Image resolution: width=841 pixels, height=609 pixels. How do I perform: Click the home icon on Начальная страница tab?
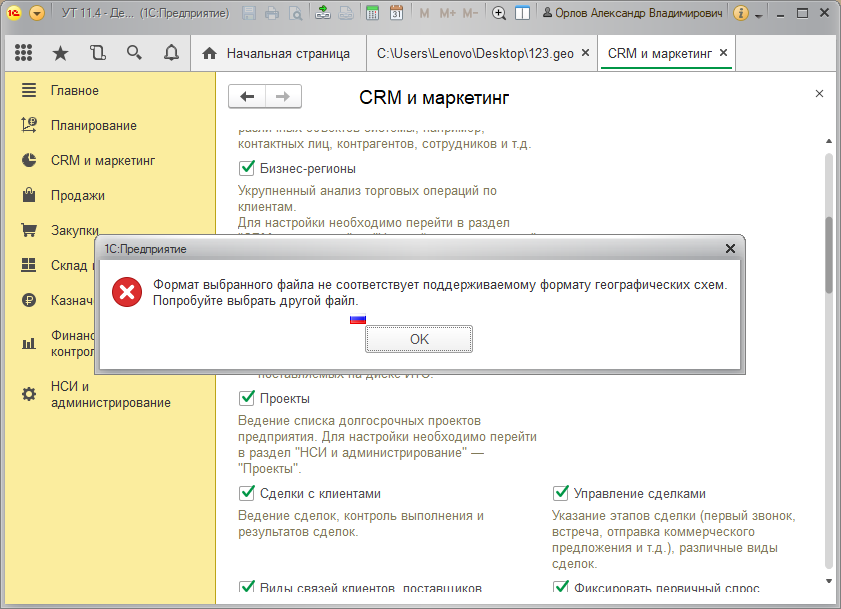[x=209, y=53]
